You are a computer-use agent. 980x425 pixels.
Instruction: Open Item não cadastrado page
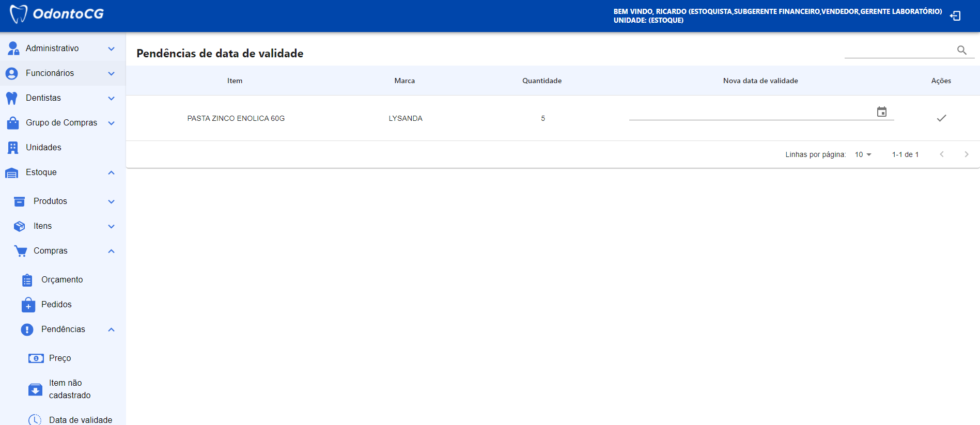(69, 389)
